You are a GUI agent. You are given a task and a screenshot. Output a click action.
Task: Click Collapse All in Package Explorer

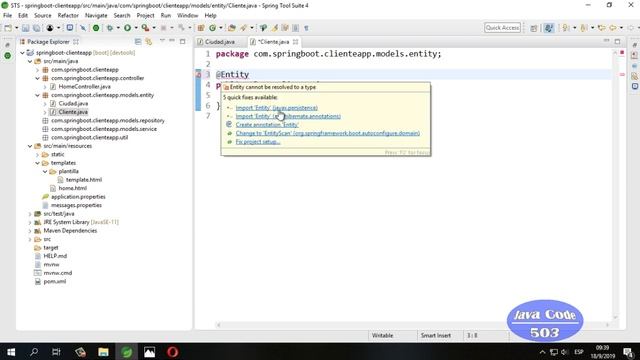[138, 42]
